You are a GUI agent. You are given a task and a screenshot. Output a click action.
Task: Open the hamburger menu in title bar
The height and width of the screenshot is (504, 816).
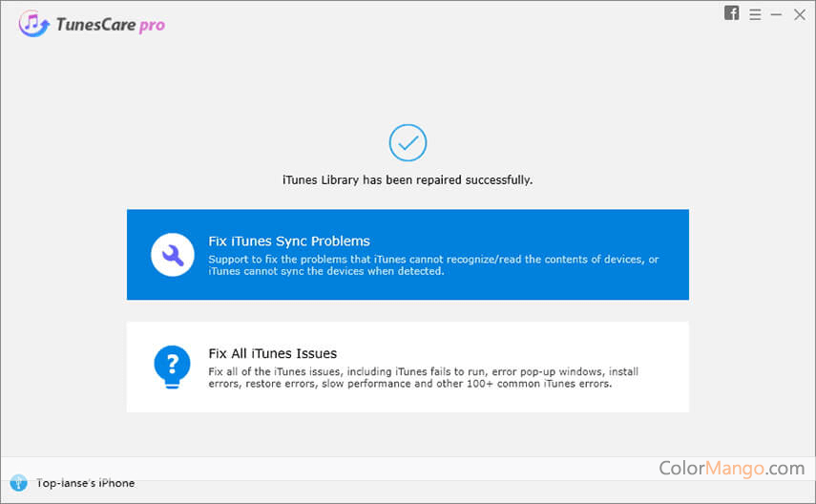point(755,14)
